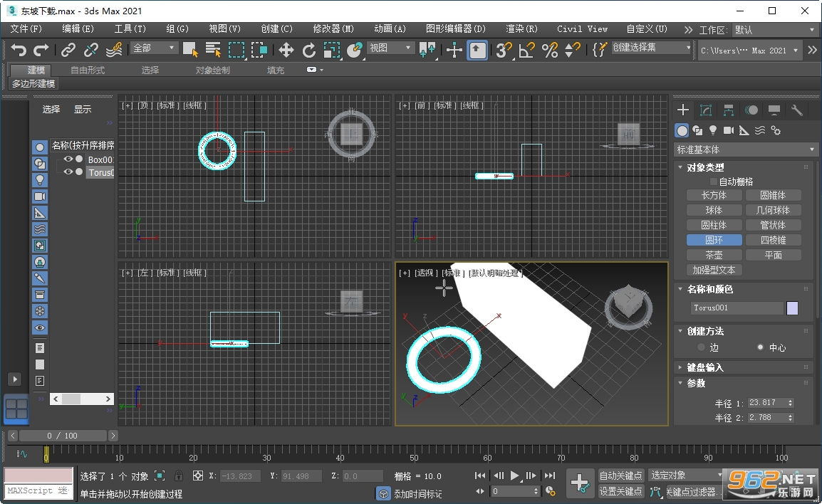Open the Motion panel tab icon
822x504 pixels.
[751, 110]
